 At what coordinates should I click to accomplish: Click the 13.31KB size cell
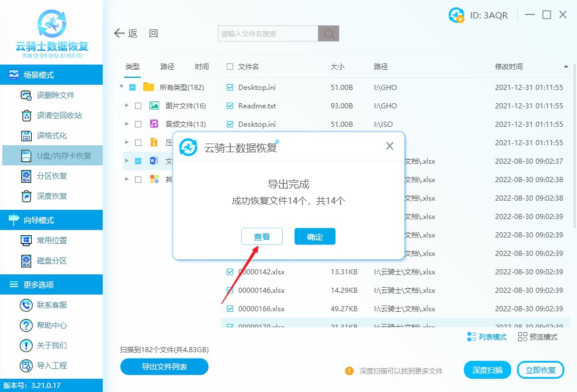point(344,272)
